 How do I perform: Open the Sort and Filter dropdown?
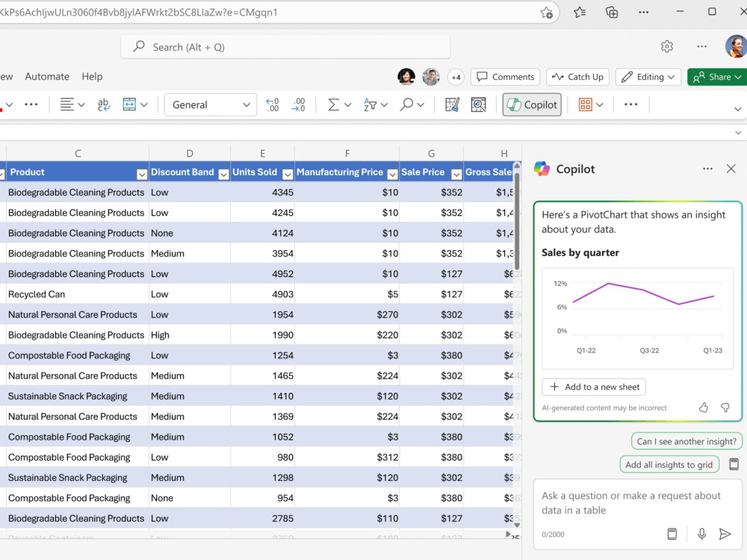click(375, 105)
